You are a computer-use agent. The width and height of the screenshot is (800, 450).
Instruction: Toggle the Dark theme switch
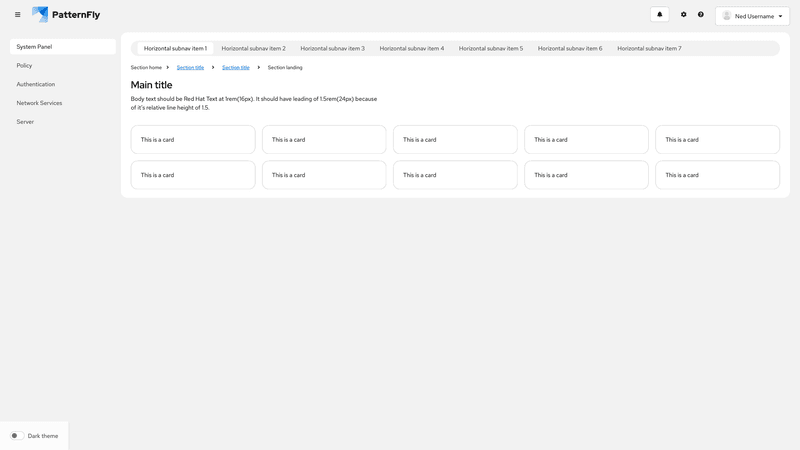point(17,436)
